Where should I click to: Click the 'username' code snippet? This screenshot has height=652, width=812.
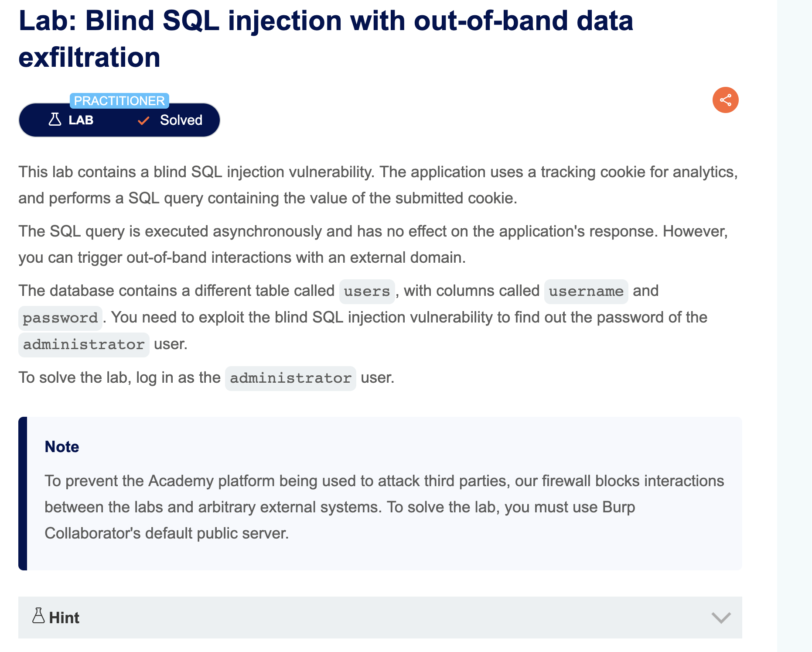pos(586,292)
